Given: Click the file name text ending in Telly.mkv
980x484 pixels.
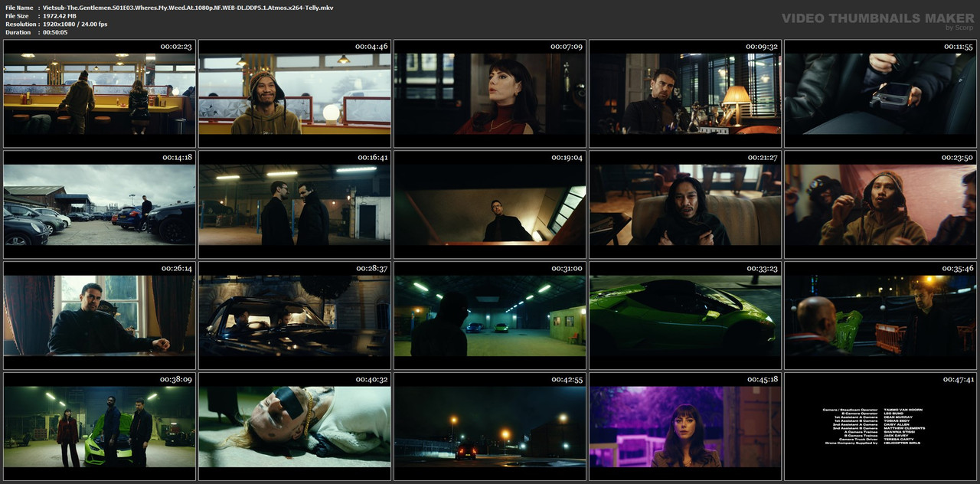Looking at the screenshot, I should pyautogui.click(x=188, y=8).
